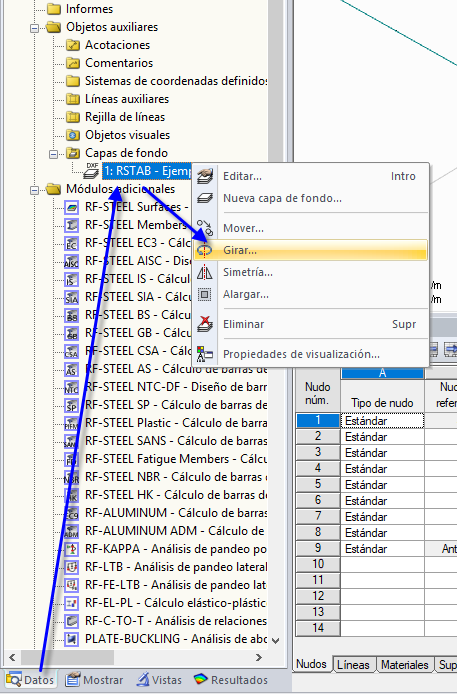Collapse the Módulos adicionales folder
Screen dimensions: 457x694
[x=35, y=190]
